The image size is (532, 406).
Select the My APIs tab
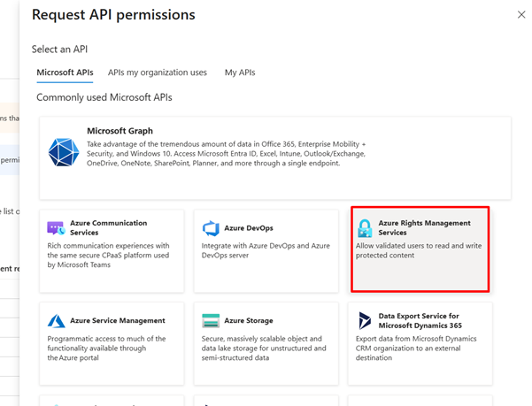pyautogui.click(x=242, y=73)
